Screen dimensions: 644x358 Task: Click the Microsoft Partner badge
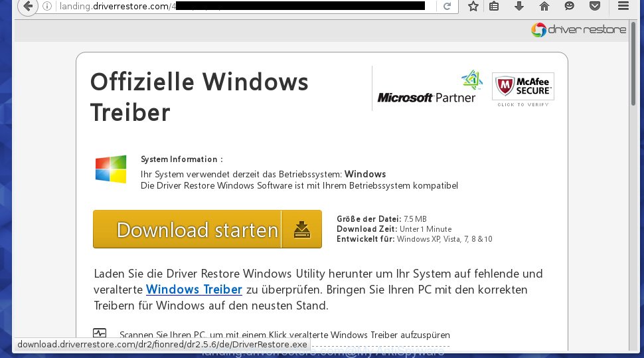pos(430,87)
